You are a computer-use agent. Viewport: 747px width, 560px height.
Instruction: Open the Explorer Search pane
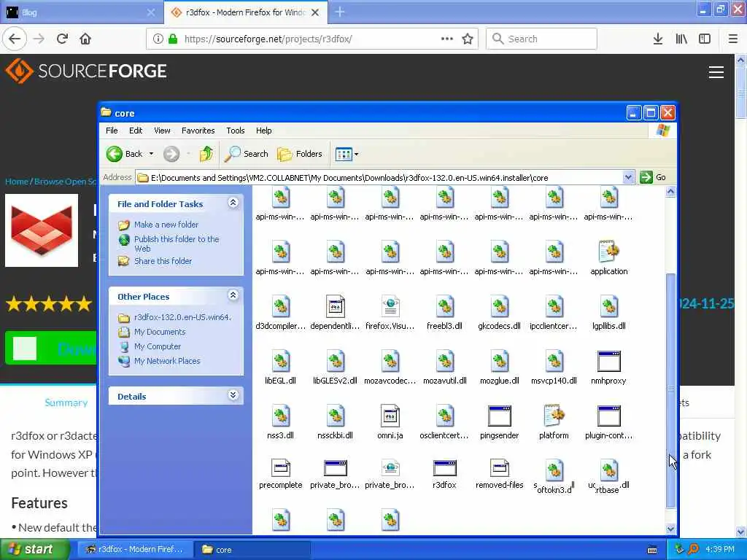[247, 154]
